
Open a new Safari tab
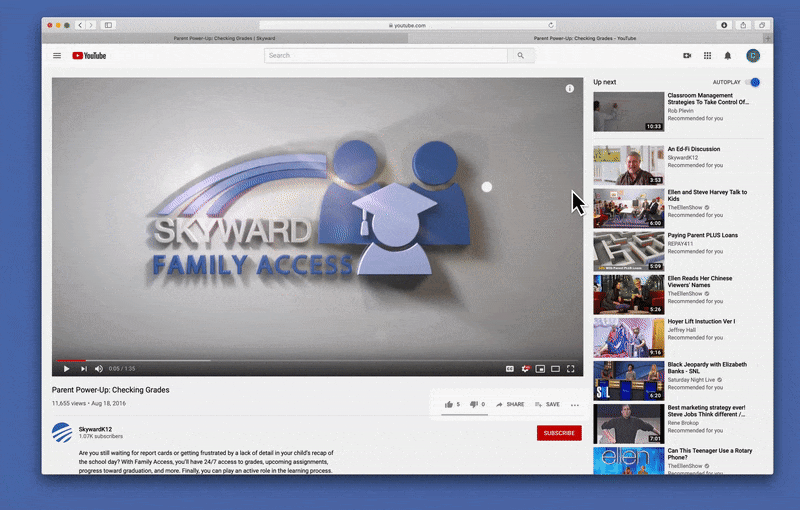768,38
